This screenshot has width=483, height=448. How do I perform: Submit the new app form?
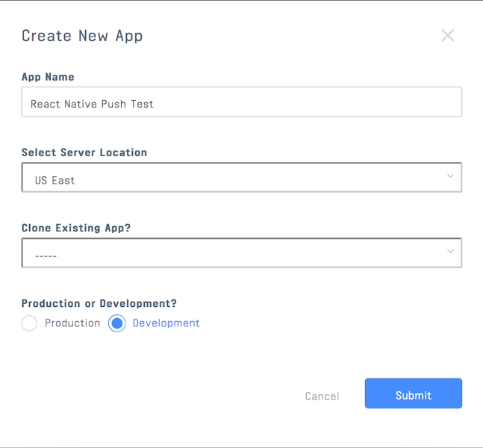point(413,393)
